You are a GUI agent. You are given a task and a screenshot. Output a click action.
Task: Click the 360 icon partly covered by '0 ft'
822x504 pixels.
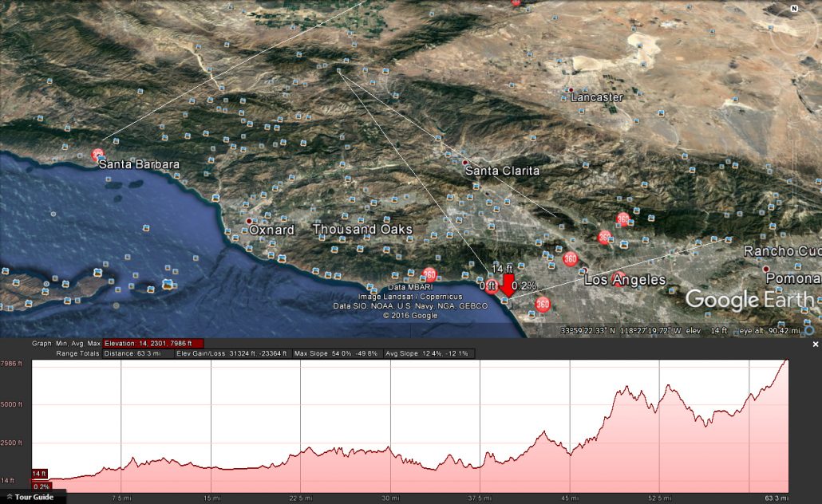(x=492, y=286)
